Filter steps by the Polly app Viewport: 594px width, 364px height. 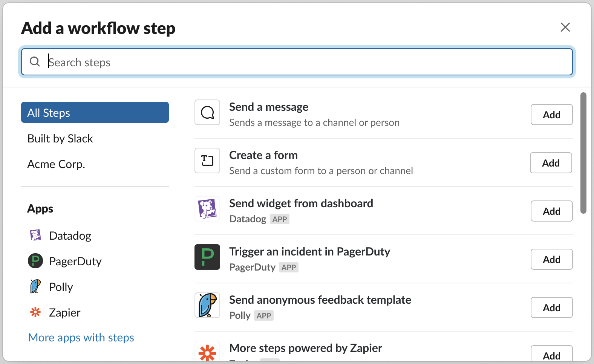[x=61, y=287]
